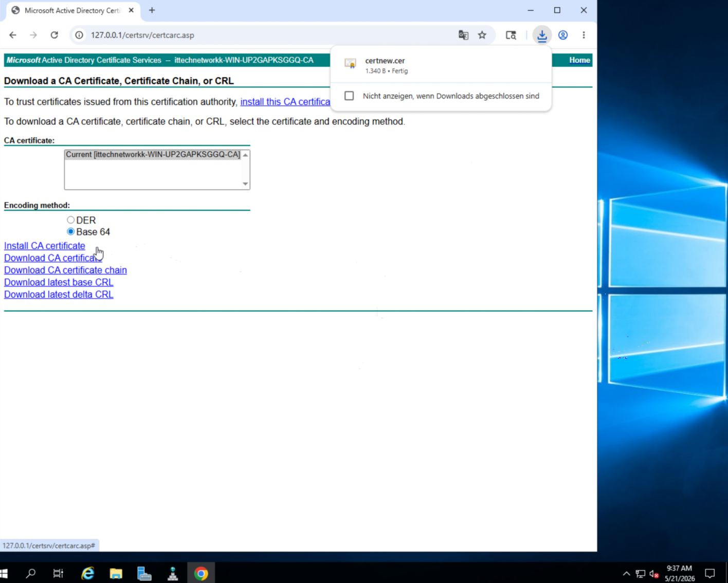Maximize the Chrome window
Screen dimensions: 728x583
tap(557, 10)
